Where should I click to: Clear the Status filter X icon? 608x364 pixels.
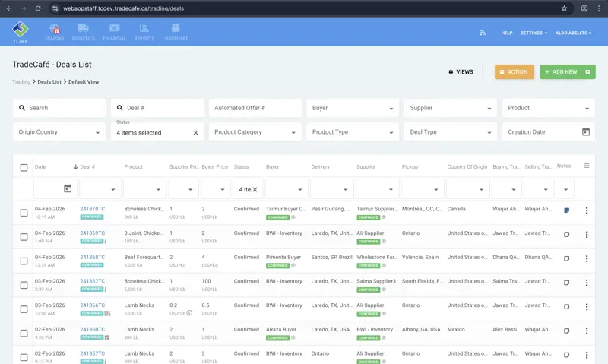tap(195, 132)
